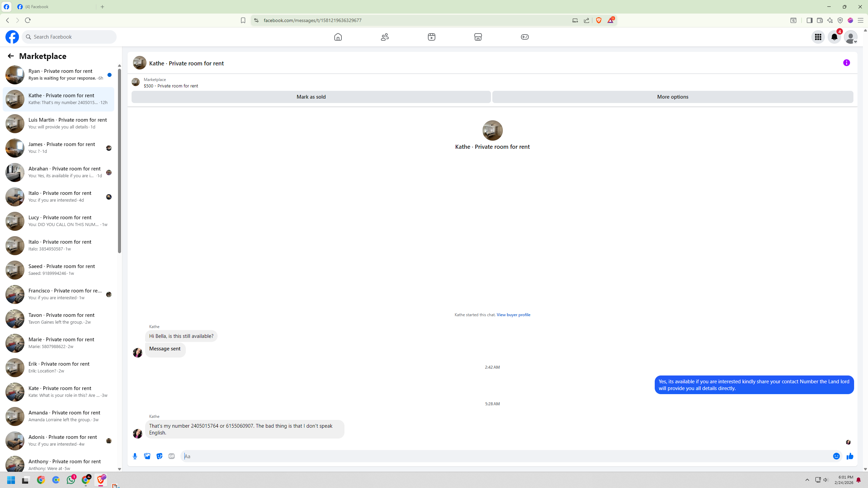Open conversation information purple icon

pyautogui.click(x=846, y=63)
